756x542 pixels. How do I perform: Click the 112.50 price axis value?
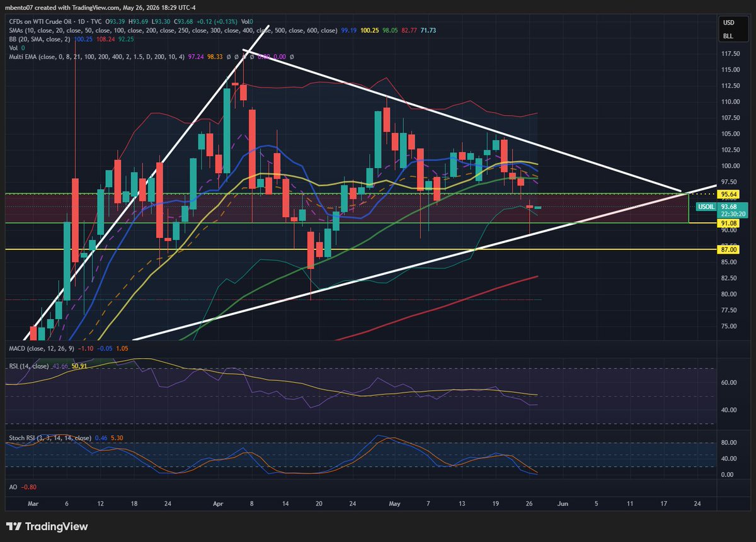point(731,86)
